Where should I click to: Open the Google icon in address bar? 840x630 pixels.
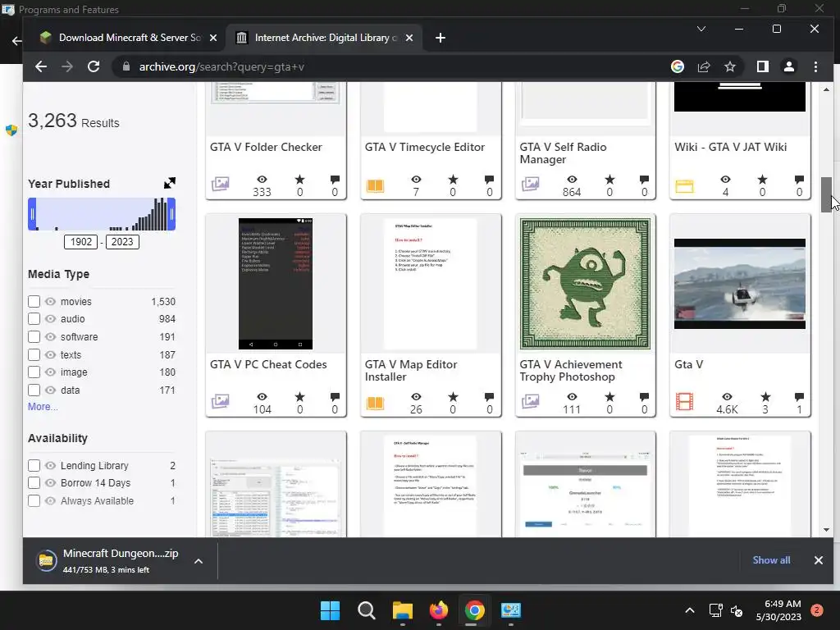[x=677, y=66]
